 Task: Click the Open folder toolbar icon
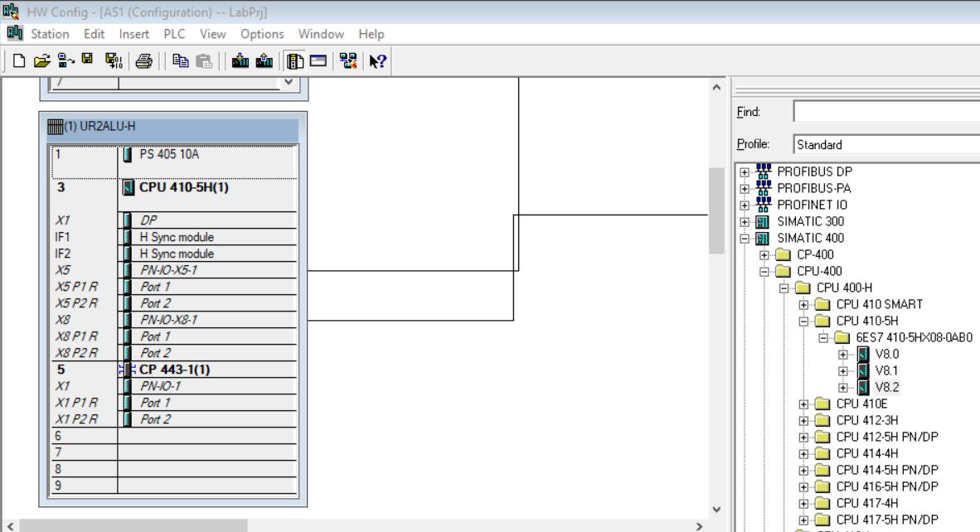(42, 60)
